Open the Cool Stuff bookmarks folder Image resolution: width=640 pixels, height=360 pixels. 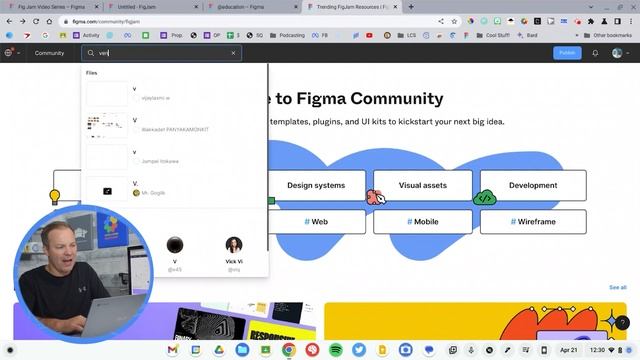click(493, 36)
